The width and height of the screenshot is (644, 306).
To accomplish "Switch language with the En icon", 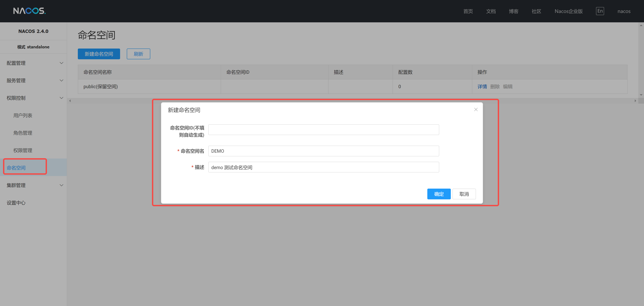I will (x=600, y=11).
